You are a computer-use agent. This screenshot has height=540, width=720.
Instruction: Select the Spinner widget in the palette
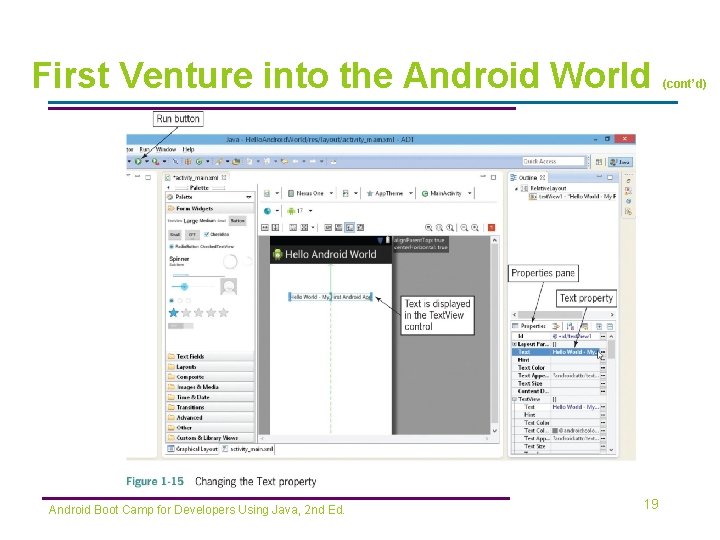point(179,260)
